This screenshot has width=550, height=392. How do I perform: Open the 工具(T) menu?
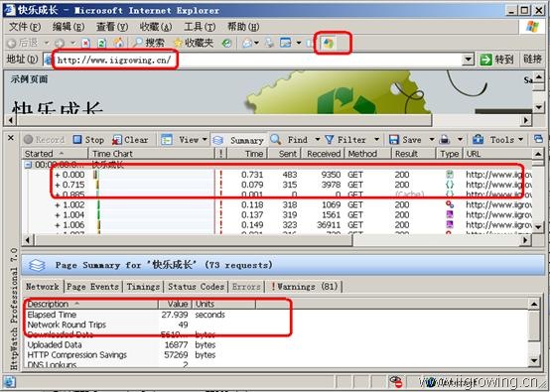coord(200,26)
